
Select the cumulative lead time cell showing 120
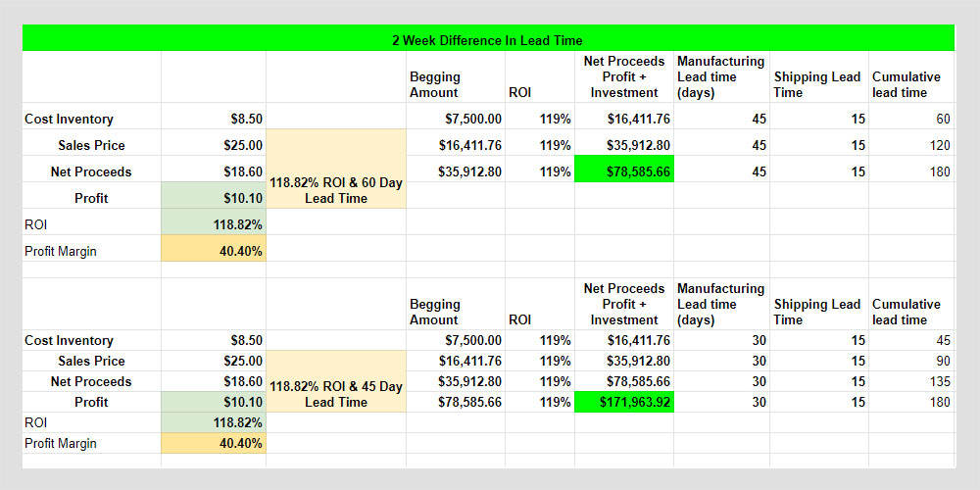click(910, 145)
